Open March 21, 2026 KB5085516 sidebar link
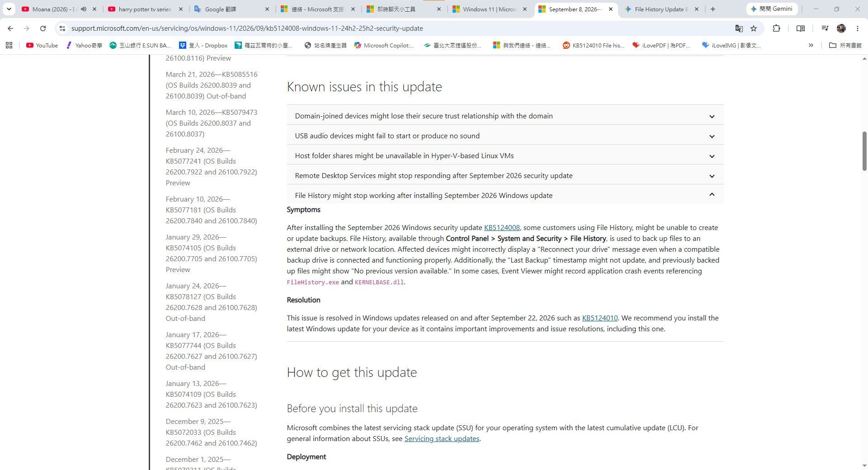868x470 pixels. click(x=212, y=85)
